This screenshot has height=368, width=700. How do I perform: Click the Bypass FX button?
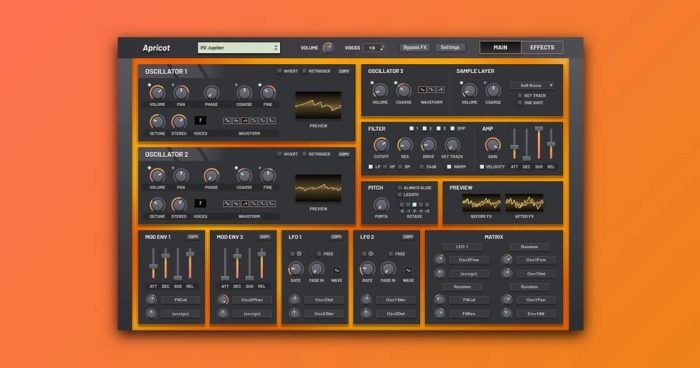coord(415,47)
